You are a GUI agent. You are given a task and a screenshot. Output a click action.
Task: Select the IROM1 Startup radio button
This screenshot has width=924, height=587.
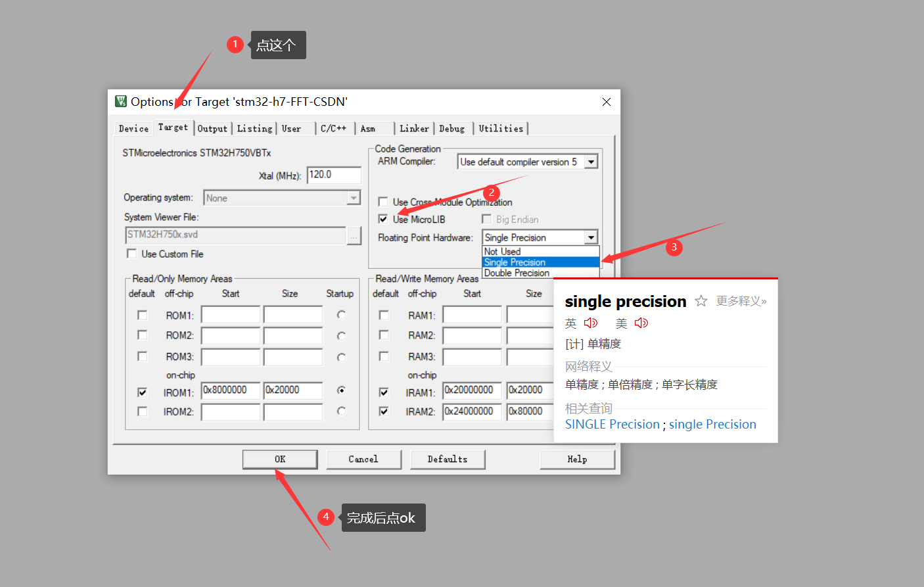(x=341, y=391)
